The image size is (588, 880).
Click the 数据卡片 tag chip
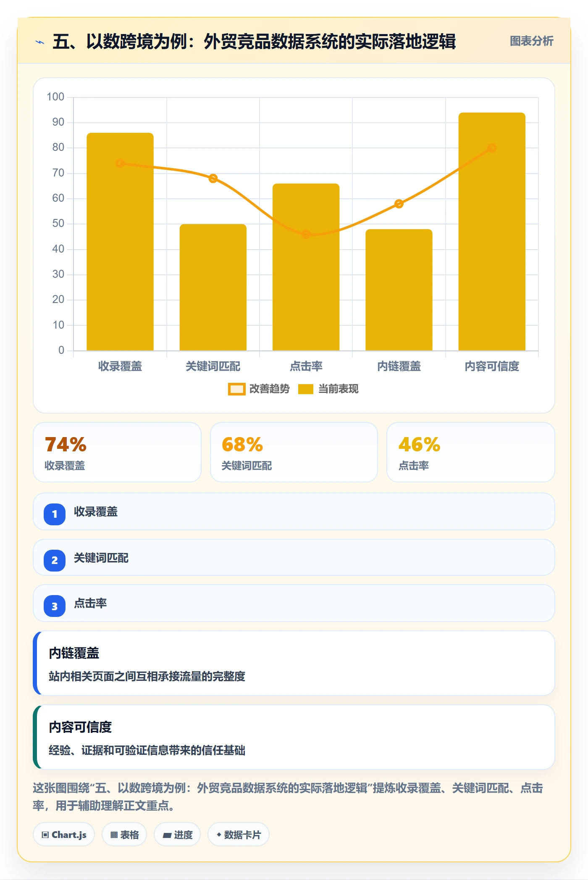click(x=239, y=835)
